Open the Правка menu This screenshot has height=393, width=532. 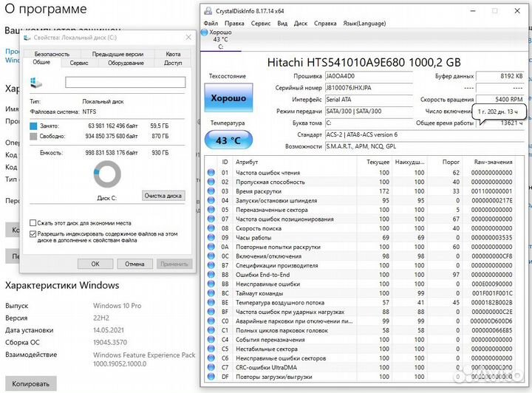click(x=234, y=24)
